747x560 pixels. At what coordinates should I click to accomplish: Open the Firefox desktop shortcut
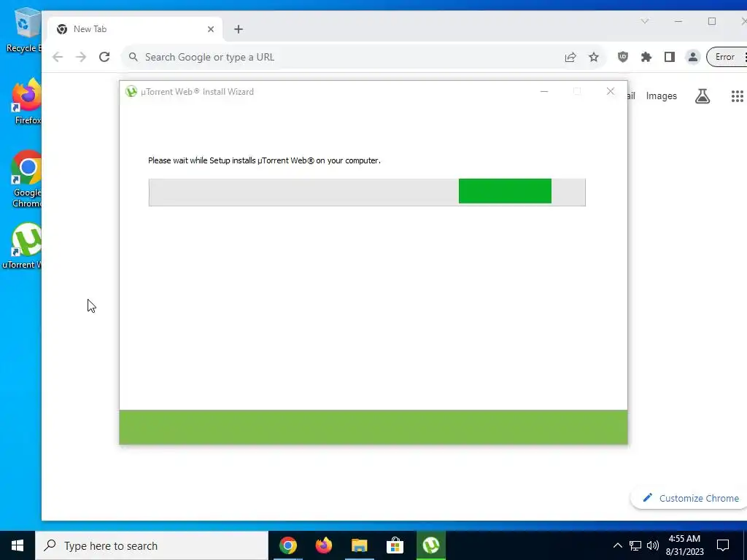pos(27,101)
